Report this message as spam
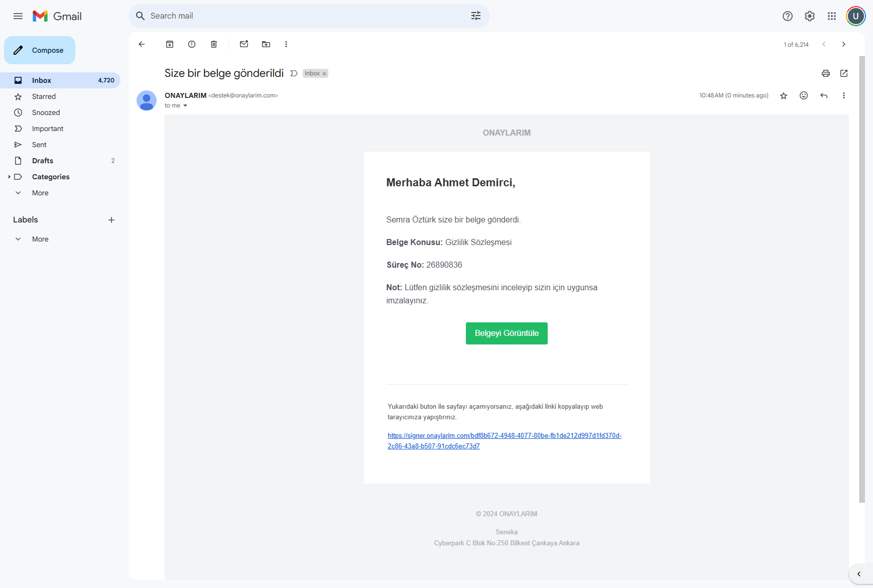 pyautogui.click(x=192, y=44)
